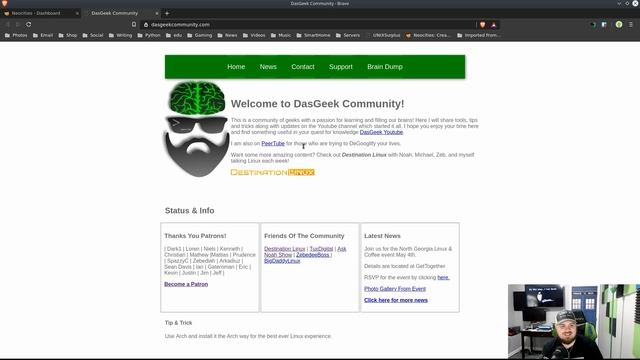This screenshot has height=360, width=640.
Task: Open the Photos bookmark folder
Action: (x=16, y=36)
